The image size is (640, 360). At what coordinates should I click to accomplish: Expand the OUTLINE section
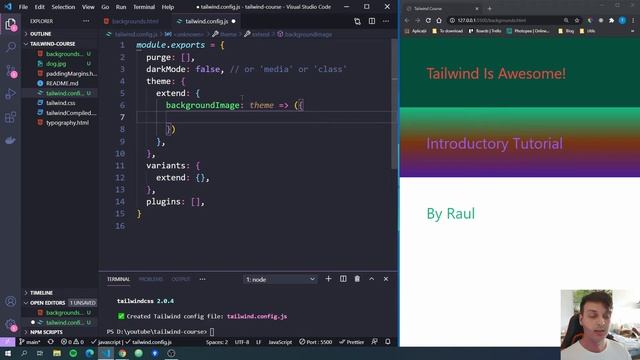pyautogui.click(x=40, y=34)
